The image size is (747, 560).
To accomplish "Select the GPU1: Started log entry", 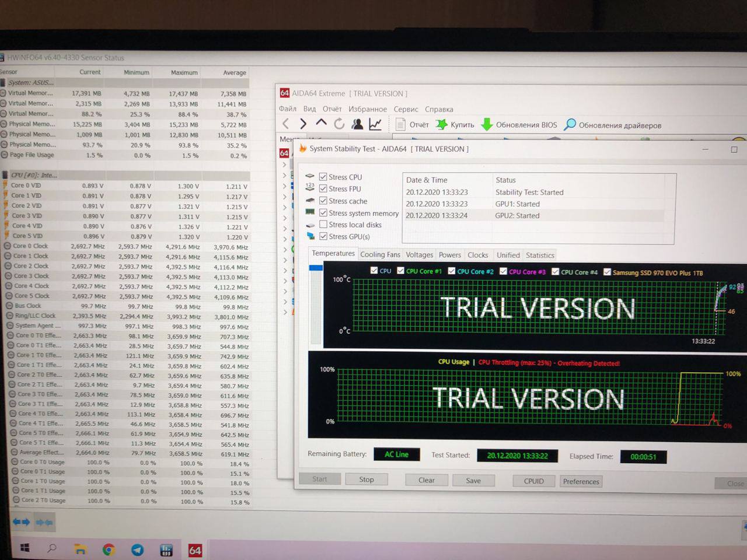I will point(533,204).
